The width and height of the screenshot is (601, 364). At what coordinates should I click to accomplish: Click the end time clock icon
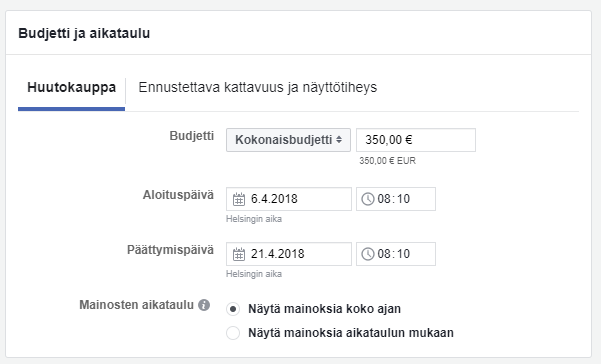(x=368, y=254)
